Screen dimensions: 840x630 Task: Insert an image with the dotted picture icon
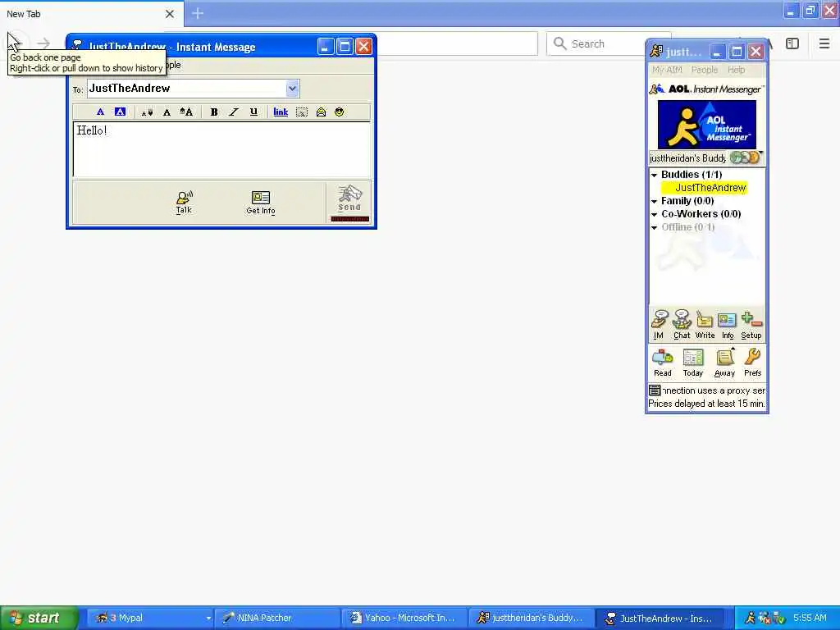[x=302, y=112]
